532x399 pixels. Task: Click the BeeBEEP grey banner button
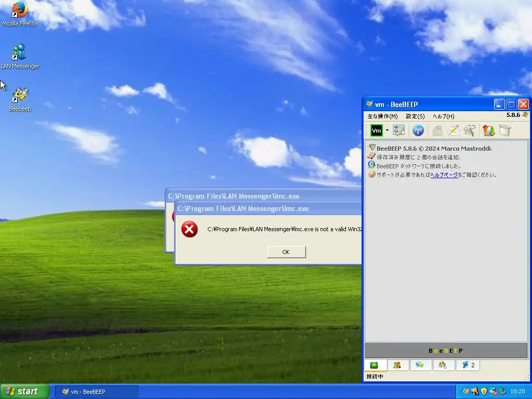446,351
